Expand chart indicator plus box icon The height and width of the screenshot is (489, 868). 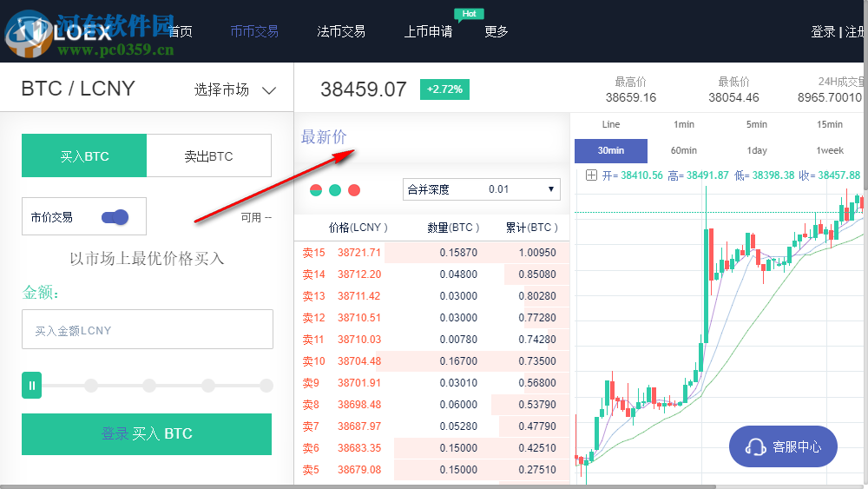(591, 175)
